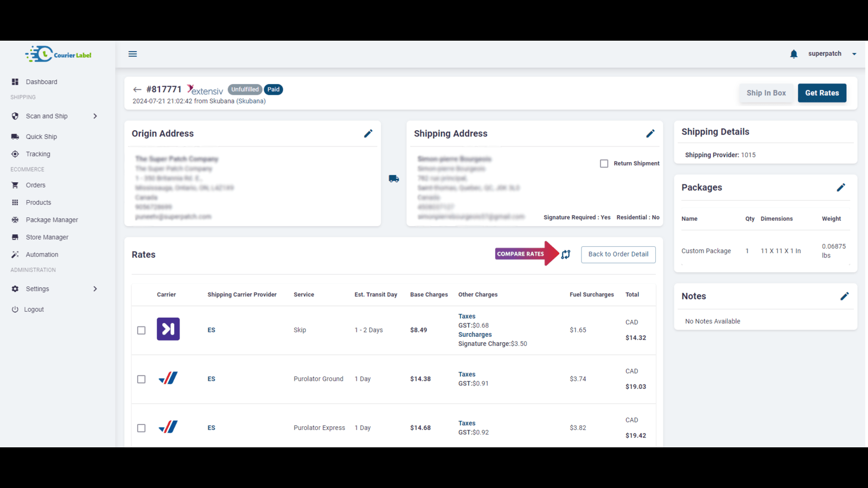Click the Skip carrier logo icon

(x=168, y=329)
